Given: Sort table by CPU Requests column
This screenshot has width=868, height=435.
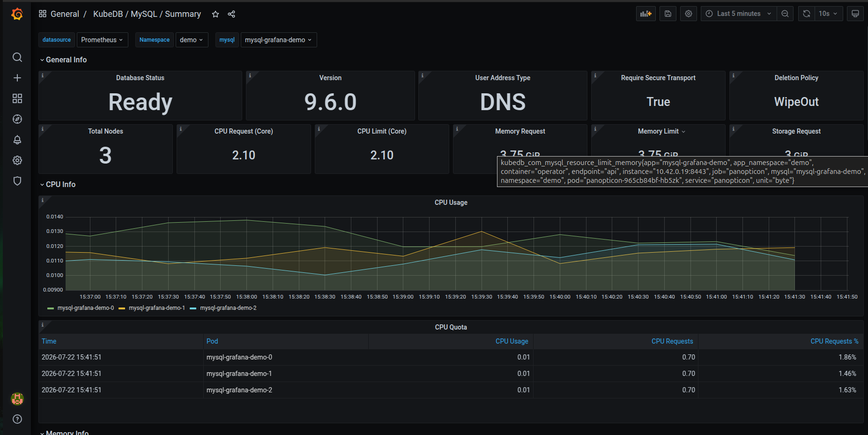Looking at the screenshot, I should [672, 341].
